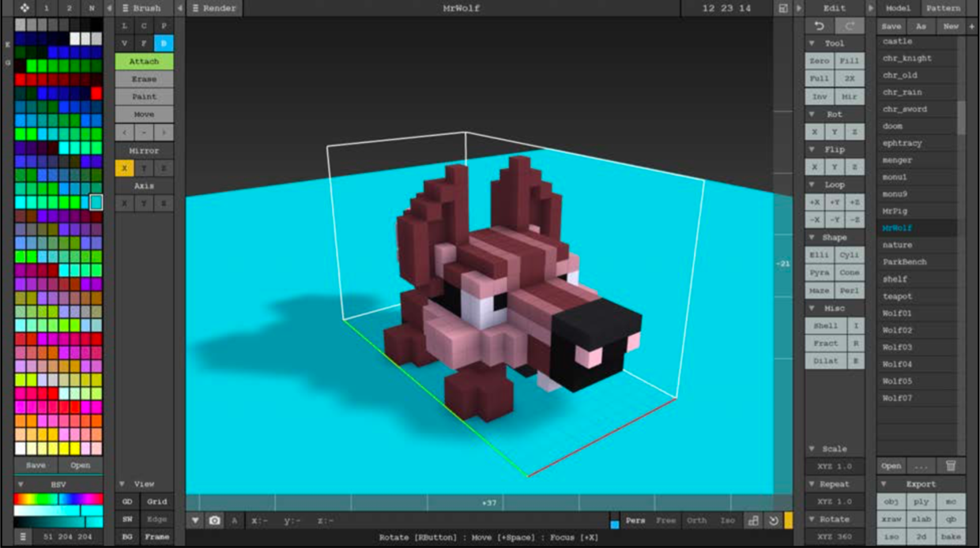Screen dimensions: 980x548
Task: Export the model as obj
Action: click(x=891, y=501)
